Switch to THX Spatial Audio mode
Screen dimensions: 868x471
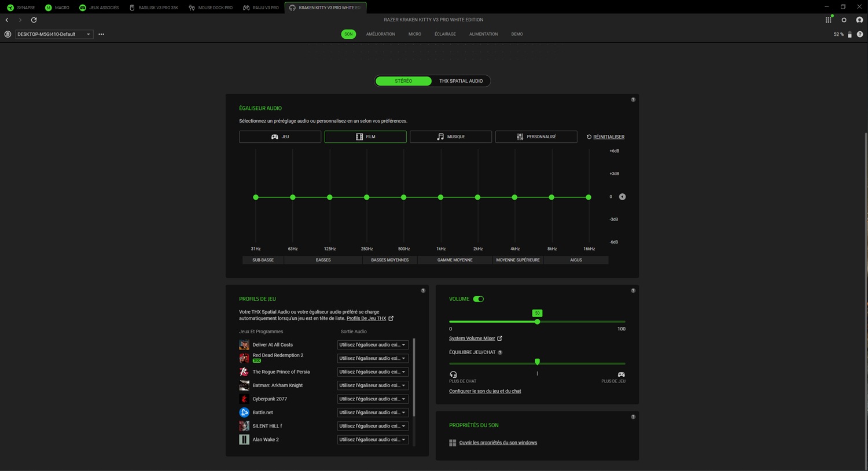point(461,81)
